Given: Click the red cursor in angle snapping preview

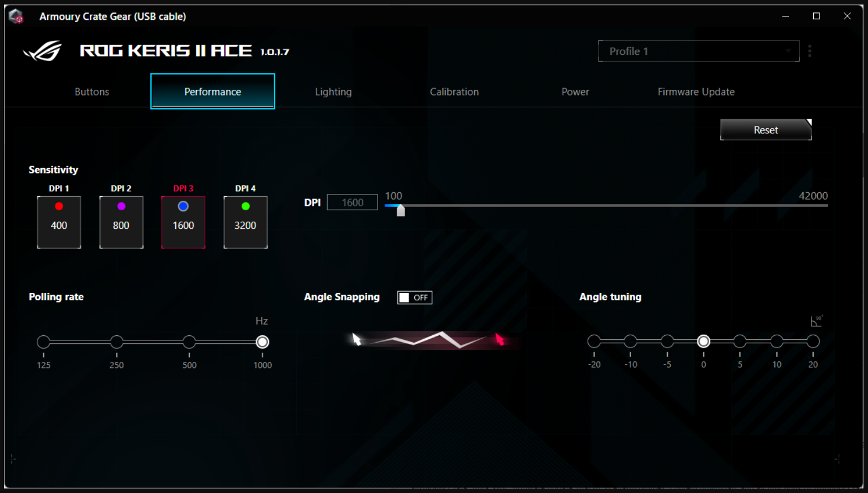Looking at the screenshot, I should [500, 339].
